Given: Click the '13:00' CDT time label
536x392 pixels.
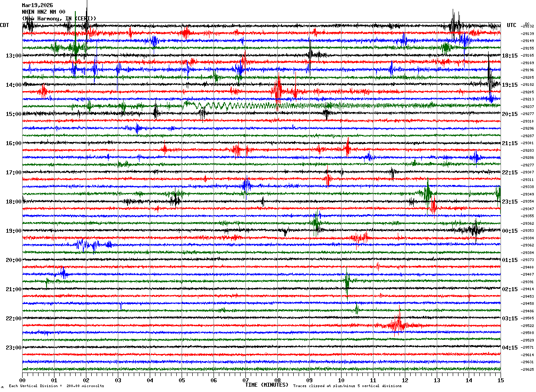Looking at the screenshot, I should coord(14,56).
